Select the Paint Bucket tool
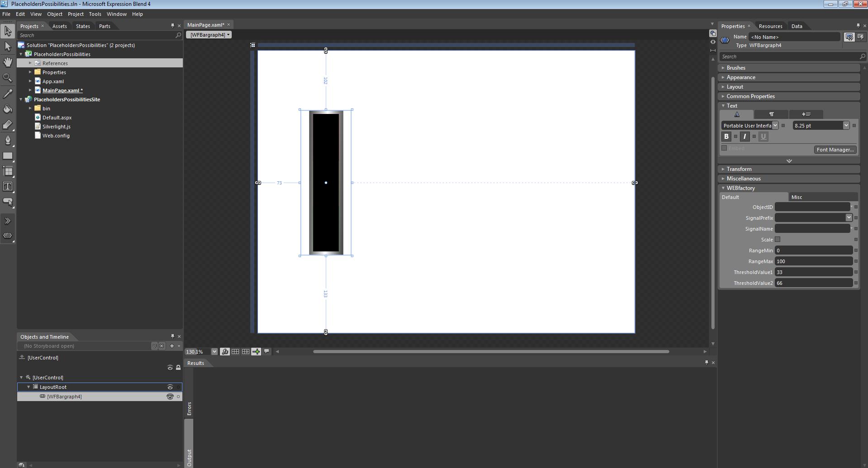 point(8,109)
